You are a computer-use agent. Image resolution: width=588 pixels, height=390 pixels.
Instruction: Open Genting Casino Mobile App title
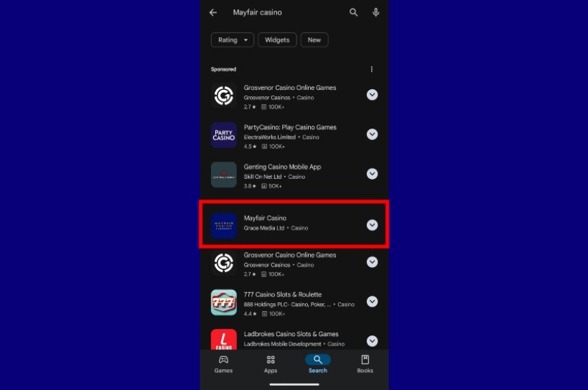282,167
